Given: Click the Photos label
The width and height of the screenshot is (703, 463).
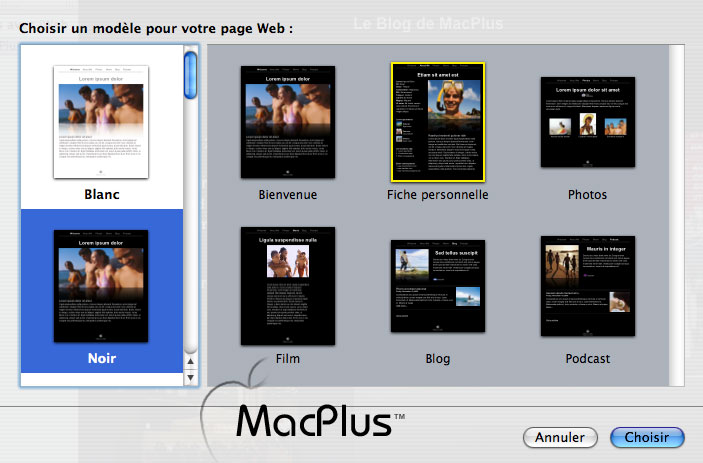Looking at the screenshot, I should click(x=587, y=195).
